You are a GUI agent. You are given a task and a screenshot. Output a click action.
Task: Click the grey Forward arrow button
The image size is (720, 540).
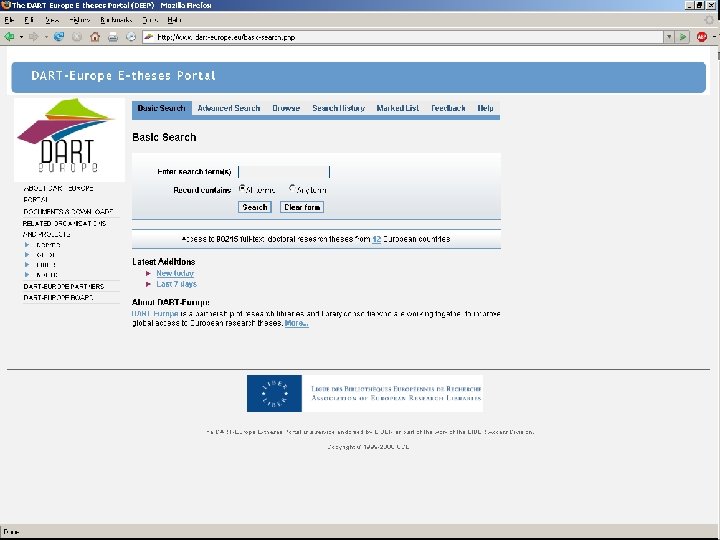33,37
